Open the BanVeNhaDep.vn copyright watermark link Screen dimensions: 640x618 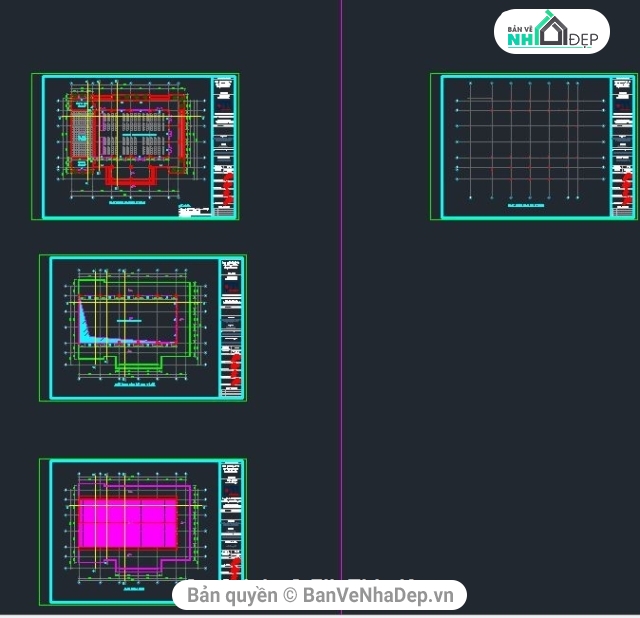(320, 595)
